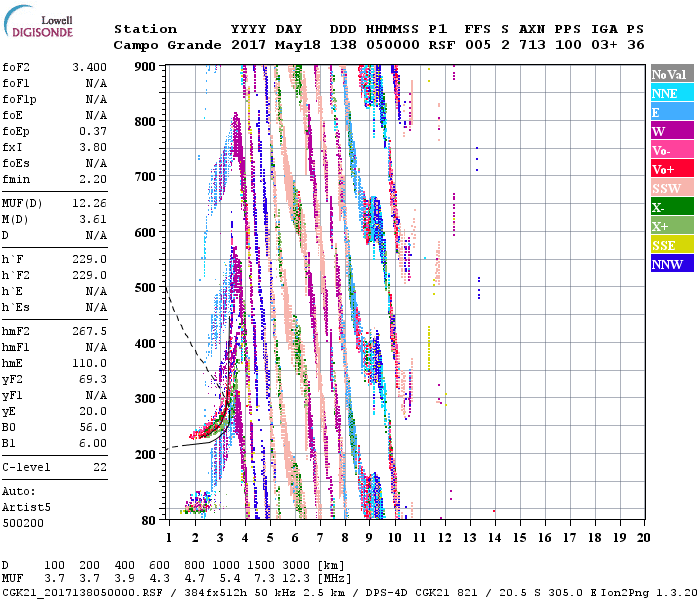Click the RSF program value
This screenshot has width=700, height=600.
tap(442, 45)
